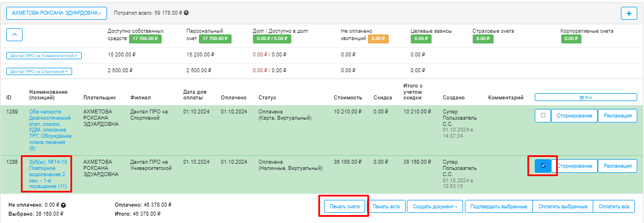Screen dimensions: 644x223
Task: Click Сторнирование for invoice 1286
Action: [574, 165]
